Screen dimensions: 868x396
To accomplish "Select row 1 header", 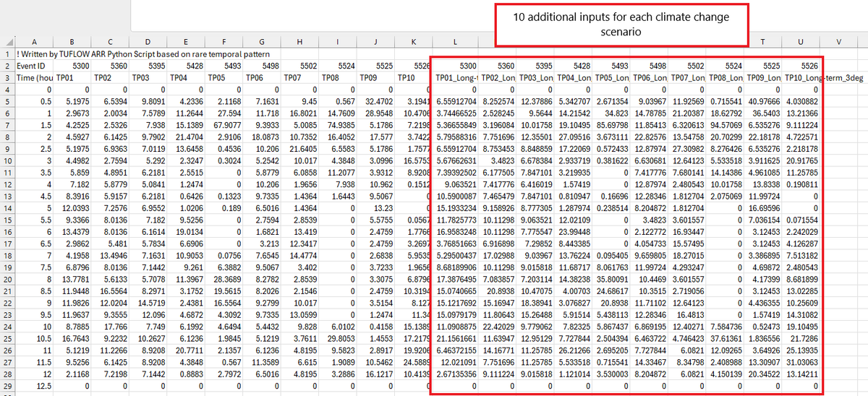I will (7, 54).
